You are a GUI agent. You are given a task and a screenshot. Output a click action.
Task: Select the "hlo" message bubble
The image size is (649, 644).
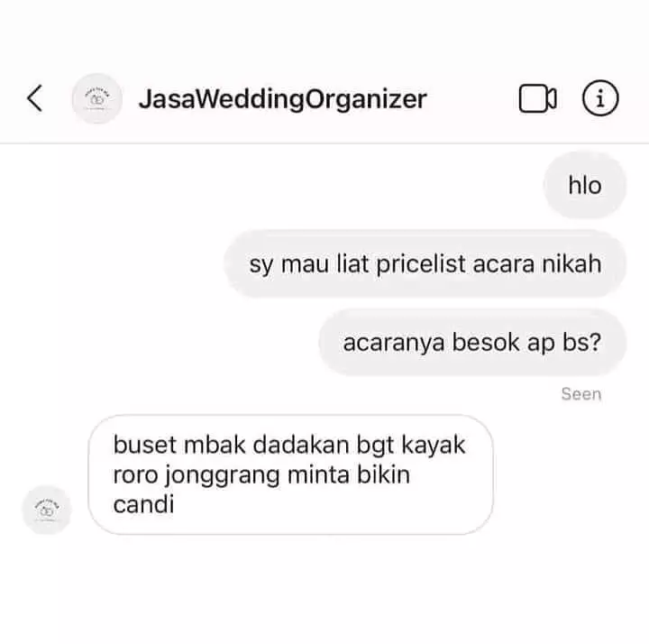[x=585, y=185]
